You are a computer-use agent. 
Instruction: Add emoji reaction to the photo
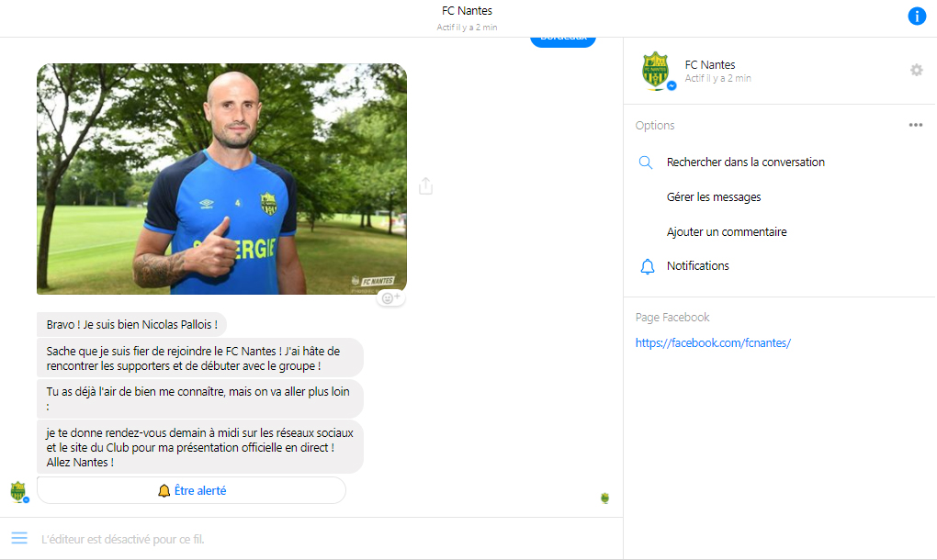pos(390,297)
